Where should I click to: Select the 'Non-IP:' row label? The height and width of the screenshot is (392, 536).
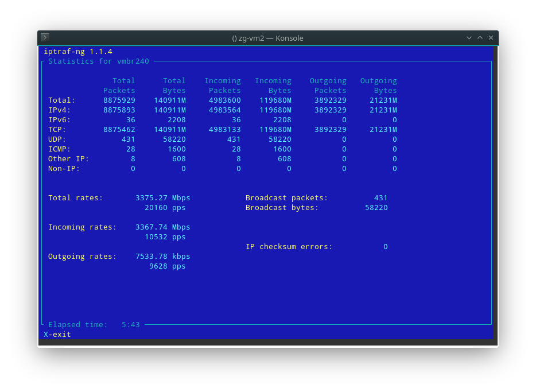tap(64, 169)
